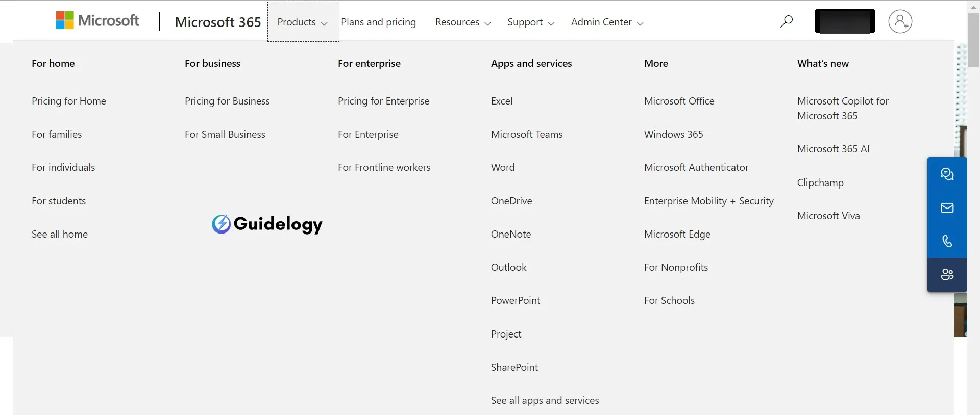Click the email envelope contact icon
The image size is (980, 415).
[x=947, y=208]
